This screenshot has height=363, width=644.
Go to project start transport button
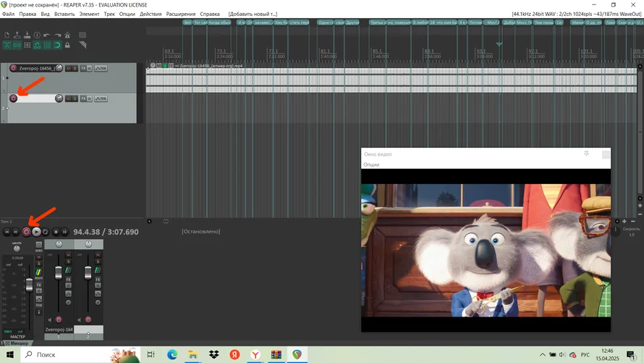(7, 232)
